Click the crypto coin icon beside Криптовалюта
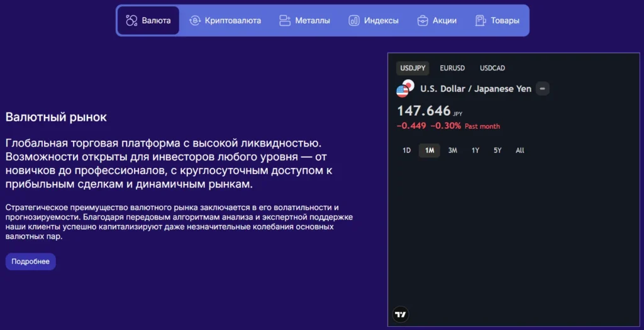This screenshot has height=330, width=644. (x=195, y=21)
